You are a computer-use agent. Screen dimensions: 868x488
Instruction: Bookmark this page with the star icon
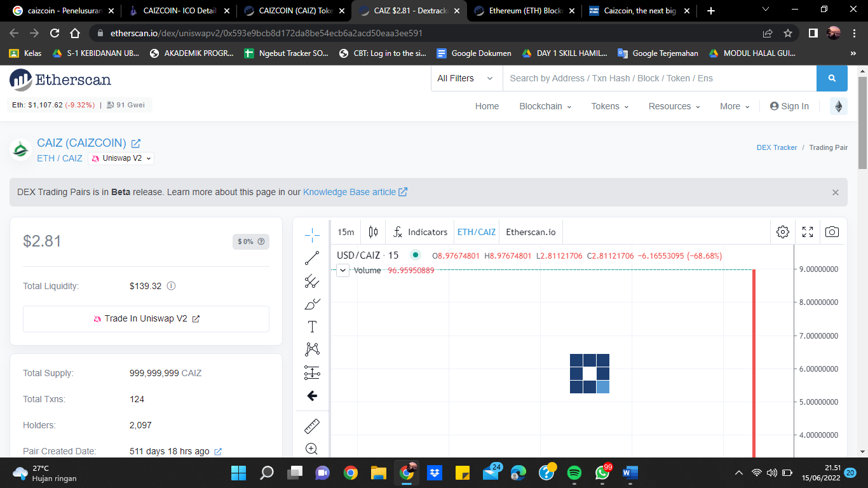click(788, 33)
